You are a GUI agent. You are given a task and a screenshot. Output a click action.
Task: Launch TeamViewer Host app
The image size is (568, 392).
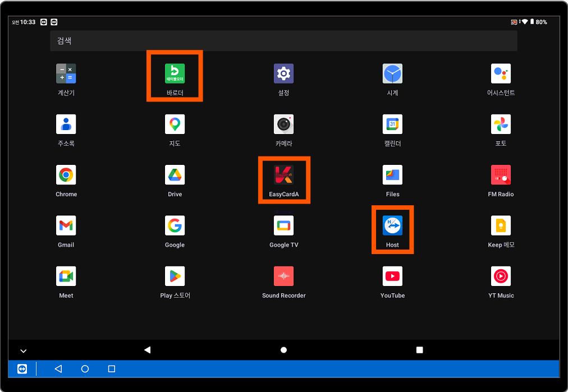tap(392, 225)
